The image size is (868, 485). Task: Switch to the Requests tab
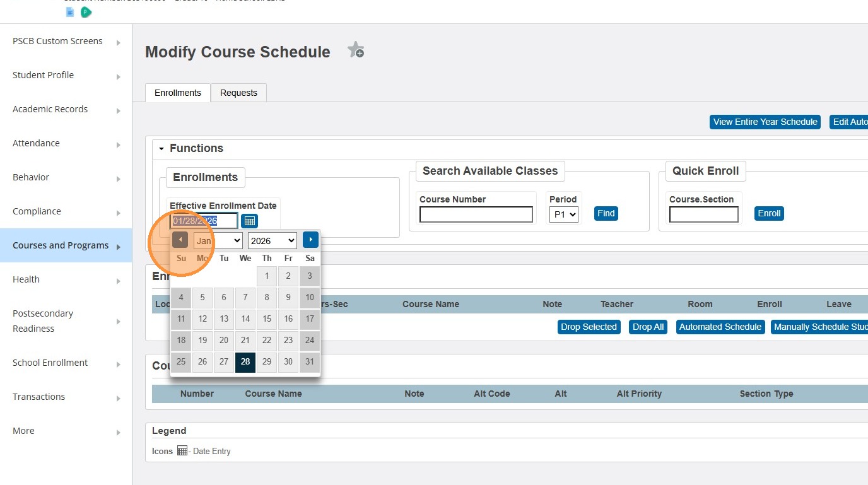click(x=238, y=93)
